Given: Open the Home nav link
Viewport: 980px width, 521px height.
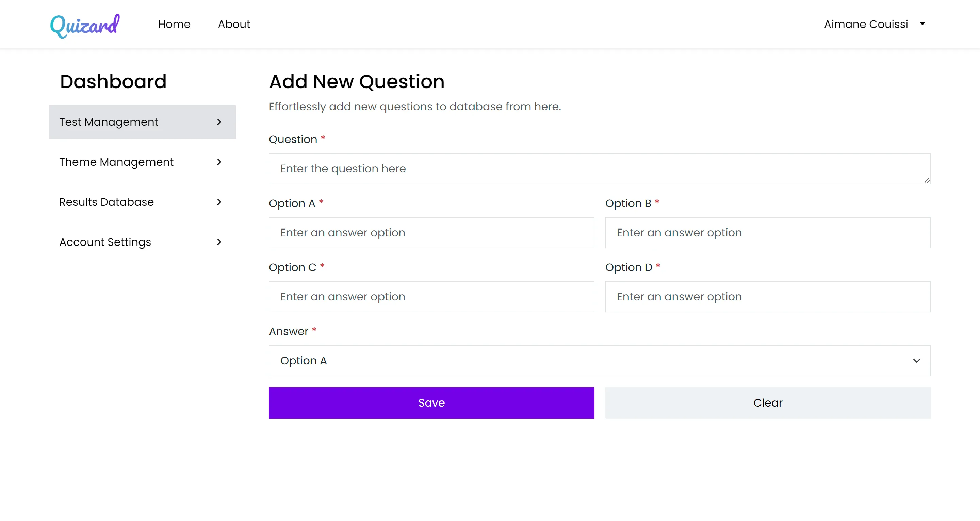Looking at the screenshot, I should pyautogui.click(x=174, y=25).
